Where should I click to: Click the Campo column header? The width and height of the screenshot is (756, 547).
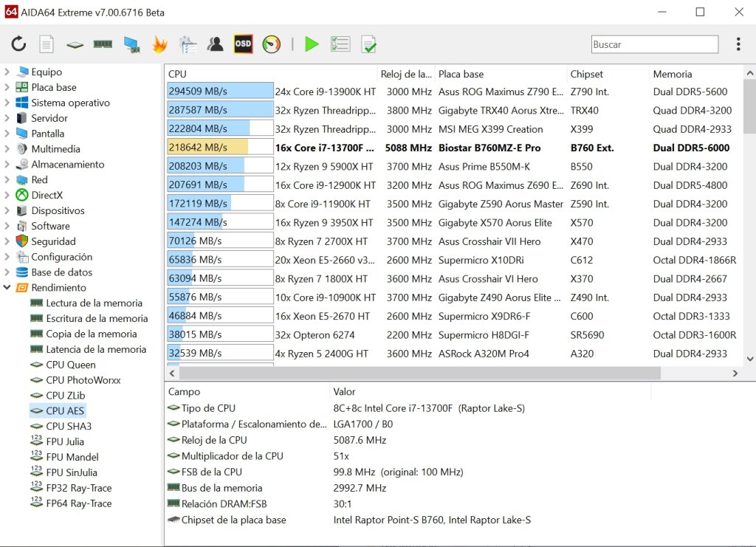coord(247,392)
